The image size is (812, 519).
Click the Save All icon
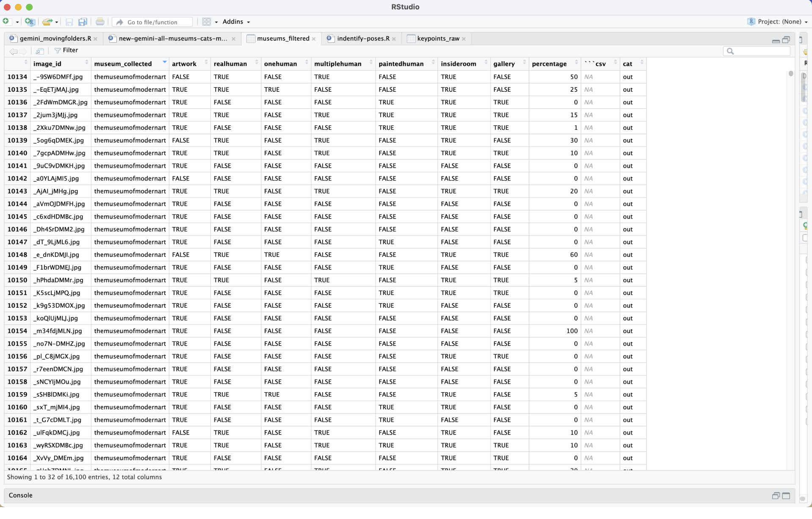(x=83, y=22)
